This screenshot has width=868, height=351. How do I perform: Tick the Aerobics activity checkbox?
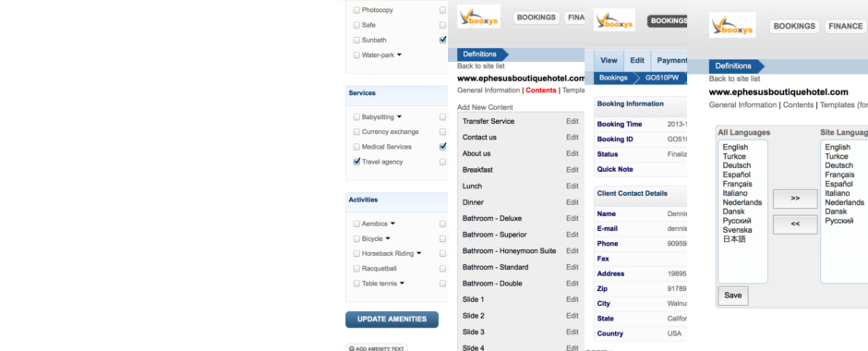click(356, 224)
